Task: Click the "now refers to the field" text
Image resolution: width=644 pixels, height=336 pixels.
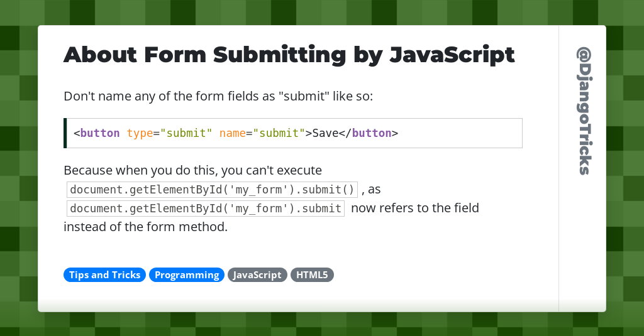Action: (x=415, y=208)
